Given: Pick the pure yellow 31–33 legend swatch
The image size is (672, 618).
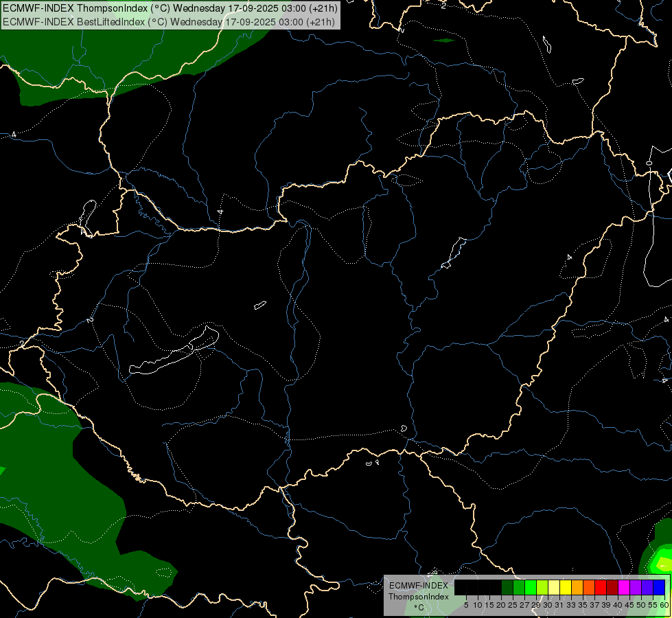Looking at the screenshot, I should tap(566, 587).
